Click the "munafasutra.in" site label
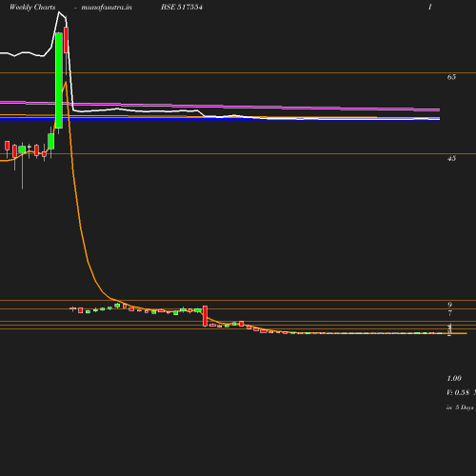The image size is (476, 476). [x=107, y=7]
